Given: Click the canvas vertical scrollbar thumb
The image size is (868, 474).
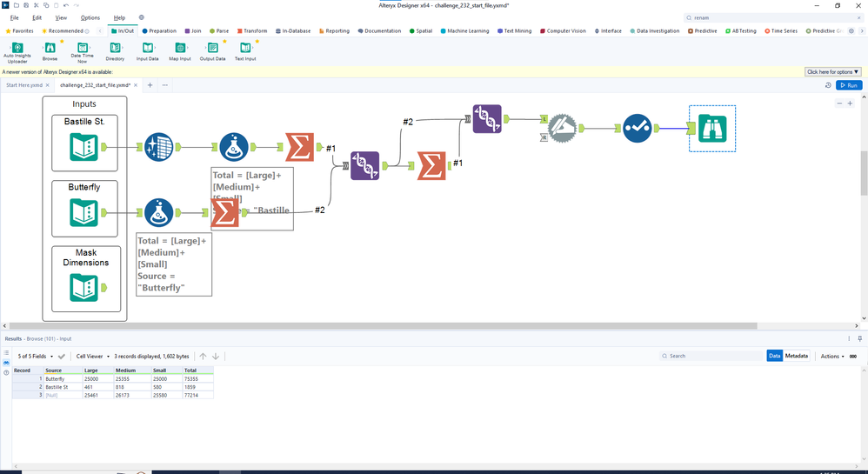Looking at the screenshot, I should 864,173.
